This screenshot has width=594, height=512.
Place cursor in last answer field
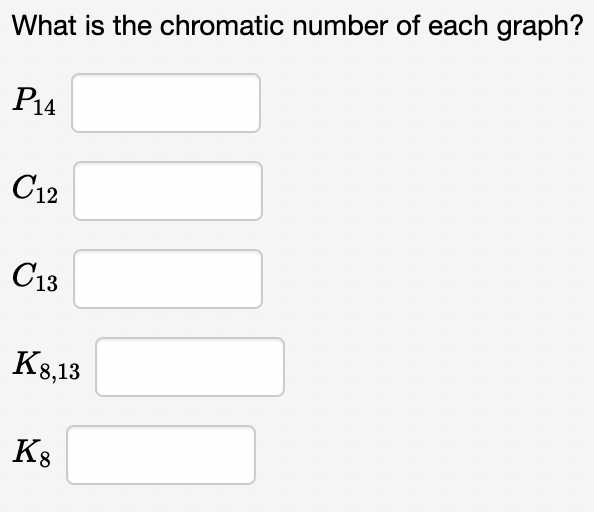(x=161, y=455)
